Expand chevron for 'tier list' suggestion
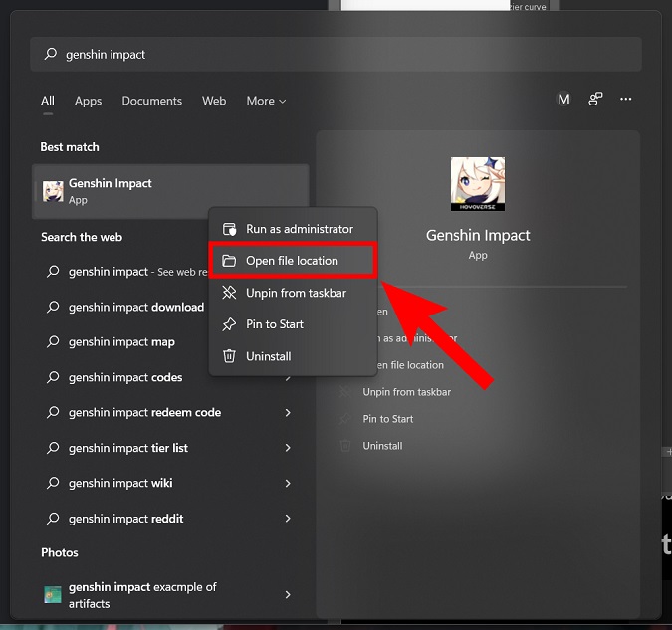The image size is (672, 630). click(x=288, y=448)
